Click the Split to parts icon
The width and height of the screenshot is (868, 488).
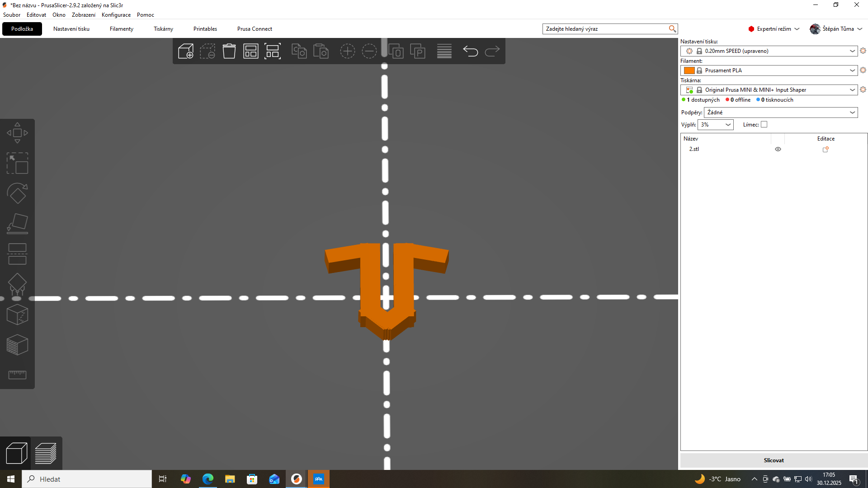coord(418,51)
